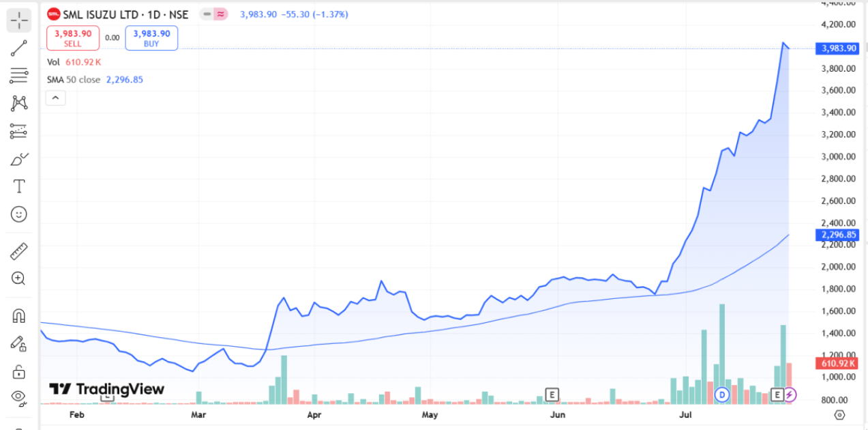Open the chart settings gear at bottom right
Image resolution: width=868 pixels, height=430 pixels.
[x=839, y=414]
